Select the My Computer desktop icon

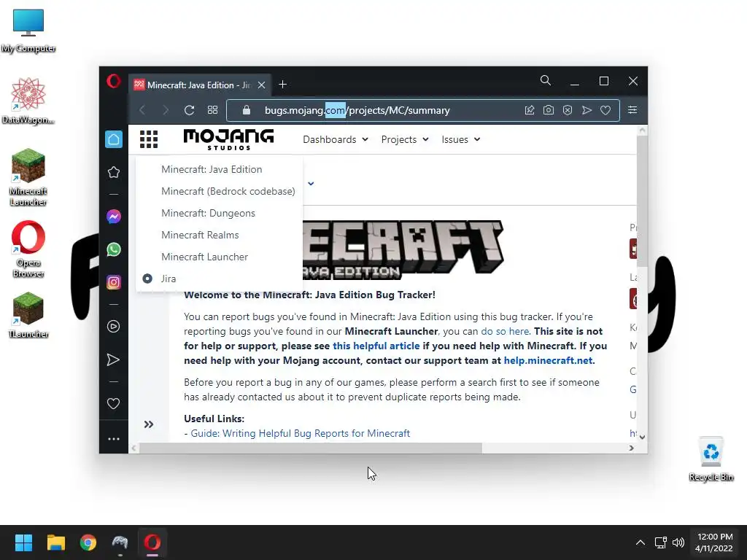point(28,31)
